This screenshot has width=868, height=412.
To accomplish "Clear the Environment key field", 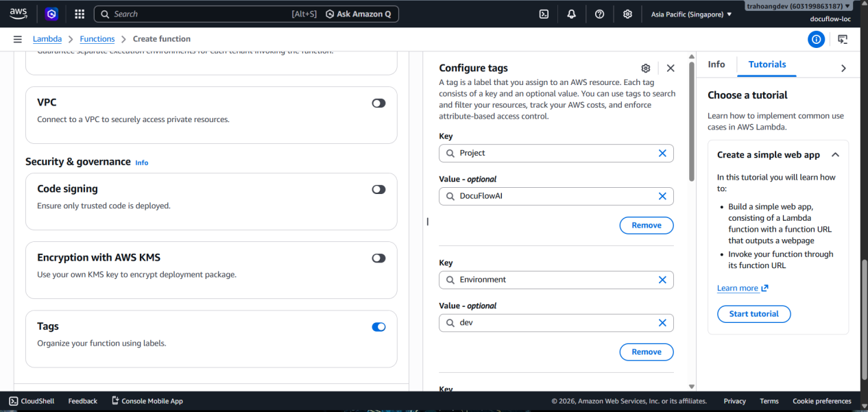I will click(662, 280).
